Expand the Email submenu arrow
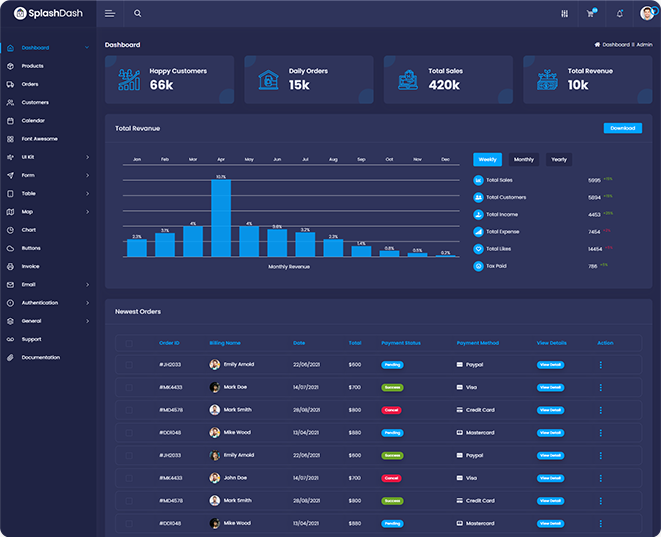This screenshot has width=661, height=537. (x=87, y=285)
